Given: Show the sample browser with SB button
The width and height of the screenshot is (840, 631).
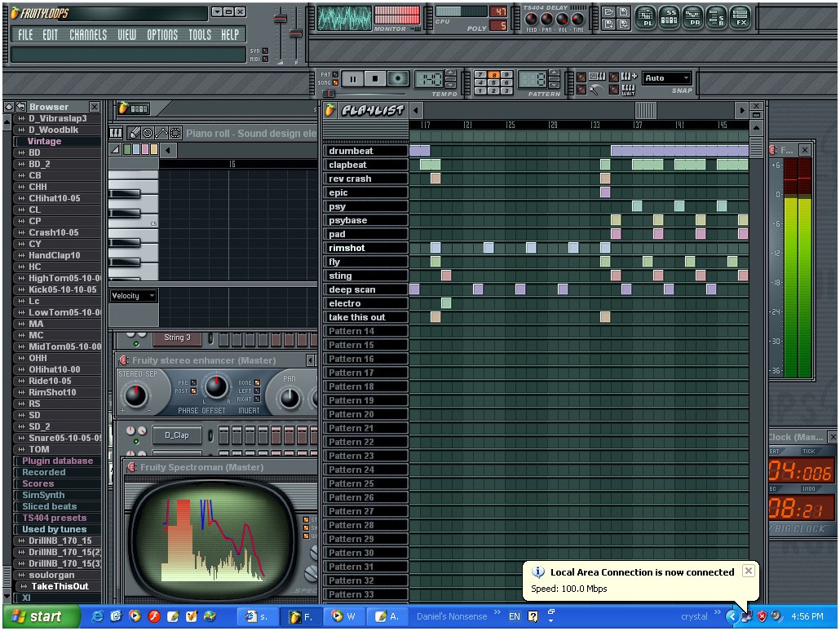Looking at the screenshot, I should pyautogui.click(x=716, y=17).
